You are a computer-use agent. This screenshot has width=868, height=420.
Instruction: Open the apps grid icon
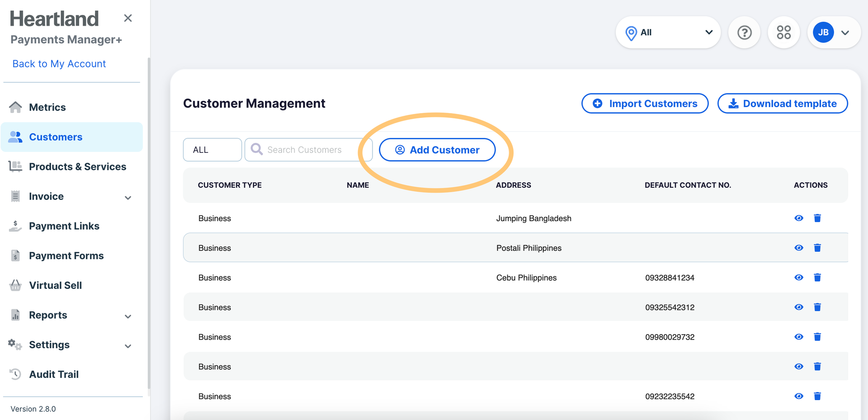click(783, 33)
